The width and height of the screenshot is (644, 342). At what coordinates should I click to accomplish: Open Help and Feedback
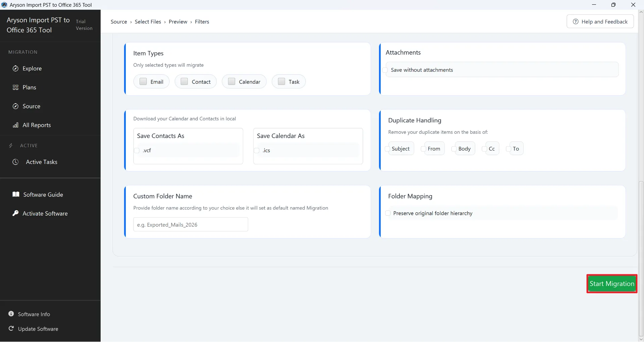click(x=600, y=21)
